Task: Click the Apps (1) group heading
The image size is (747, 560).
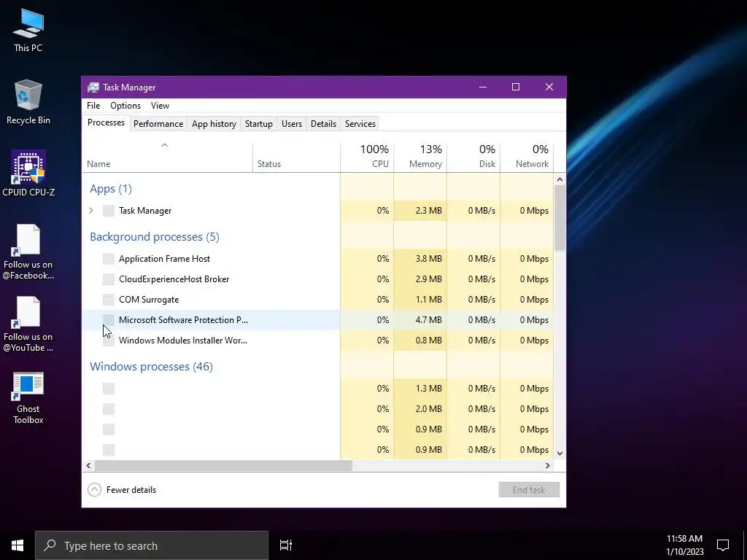Action: tap(111, 189)
